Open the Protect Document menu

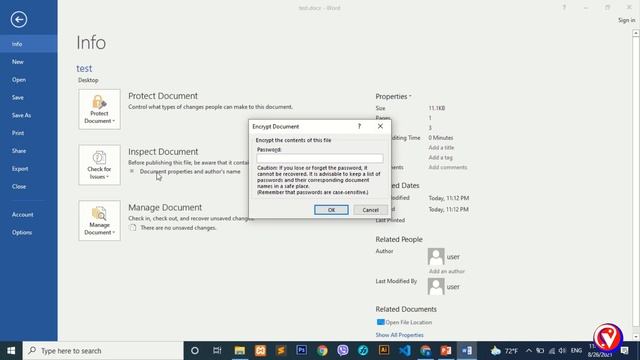click(x=99, y=109)
